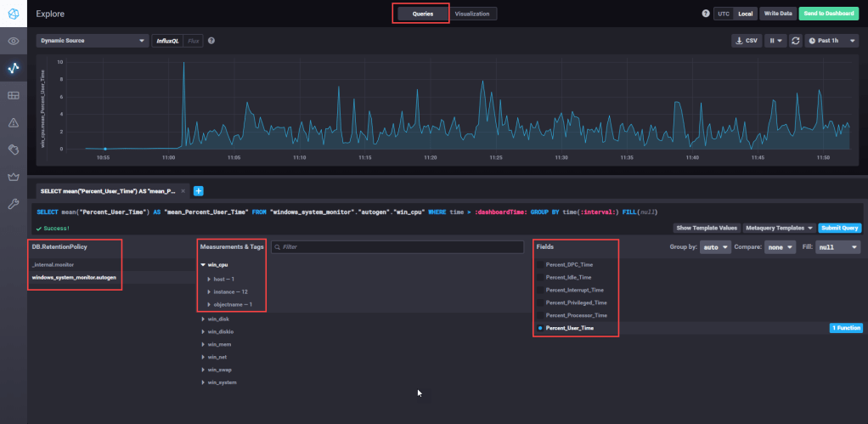Click the help question mark beside UTC
The width and height of the screenshot is (868, 424).
706,14
